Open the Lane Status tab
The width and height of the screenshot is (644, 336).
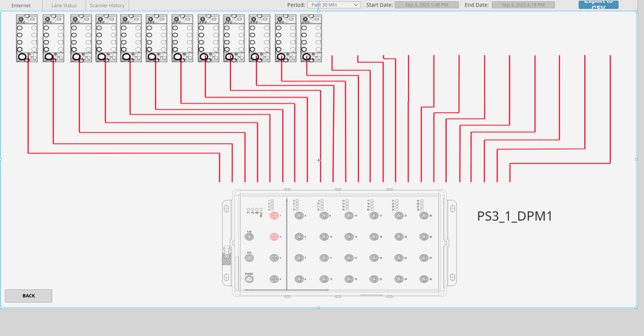64,5
